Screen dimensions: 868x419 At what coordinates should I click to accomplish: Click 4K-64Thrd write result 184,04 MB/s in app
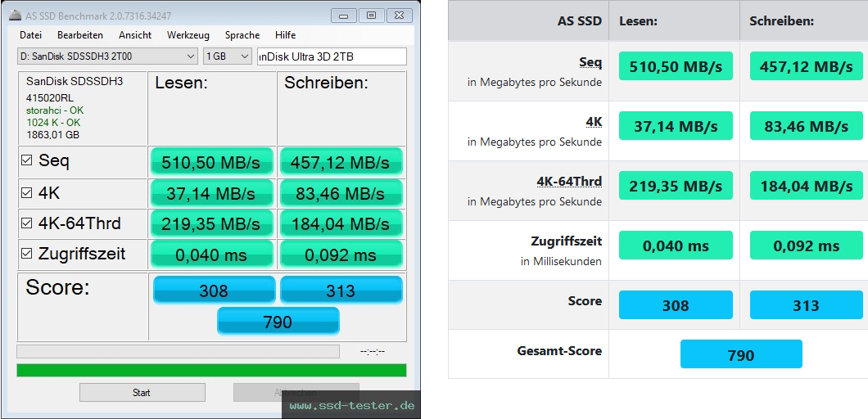tap(341, 223)
